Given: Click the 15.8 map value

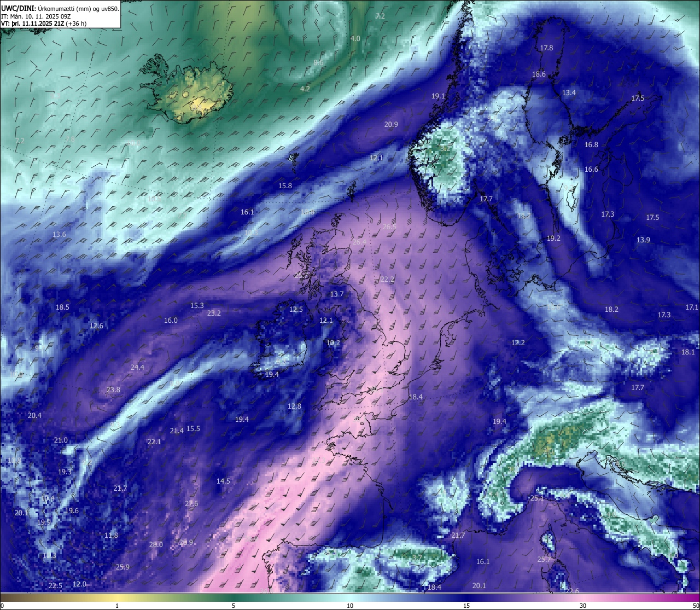Looking at the screenshot, I should pos(285,186).
